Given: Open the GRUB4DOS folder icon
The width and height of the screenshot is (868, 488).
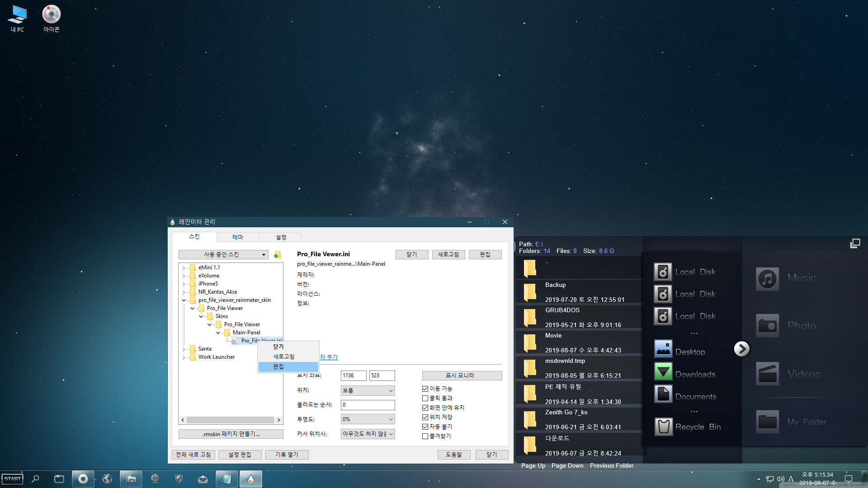Looking at the screenshot, I should 530,318.
